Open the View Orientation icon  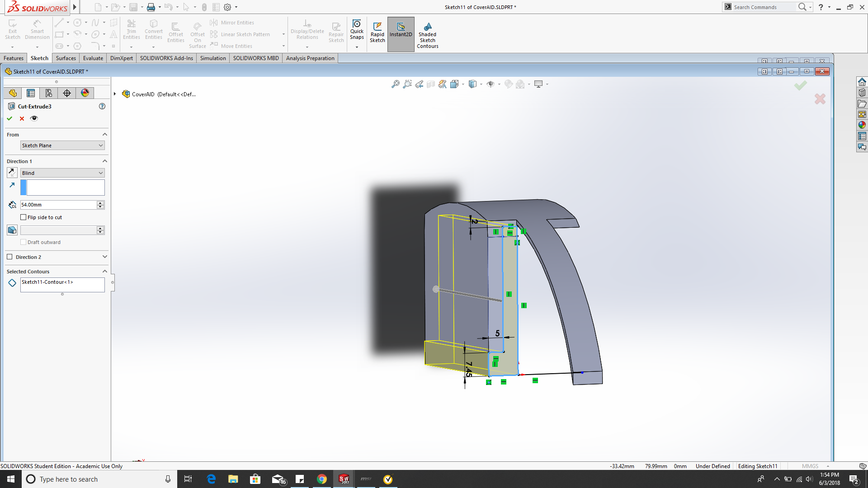454,84
